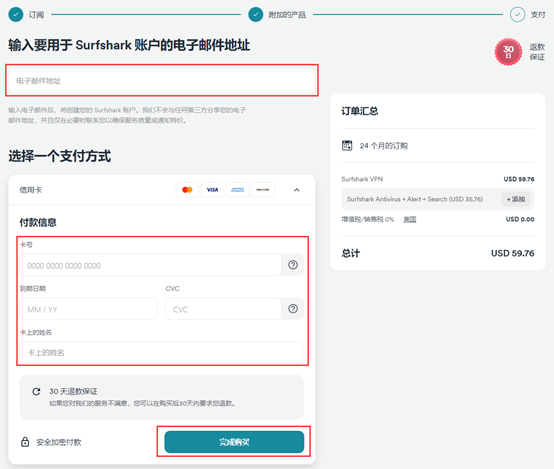Focus the card number field
This screenshot has height=469, width=554.
tap(151, 265)
